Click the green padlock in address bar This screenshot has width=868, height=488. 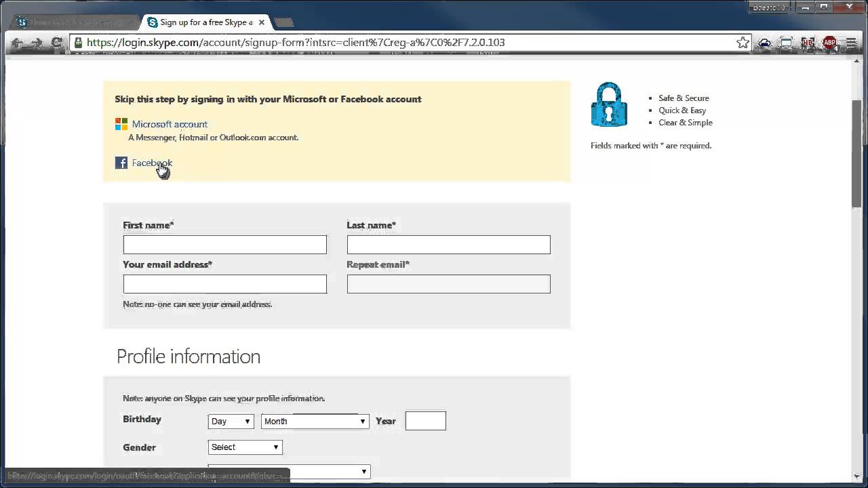(78, 43)
